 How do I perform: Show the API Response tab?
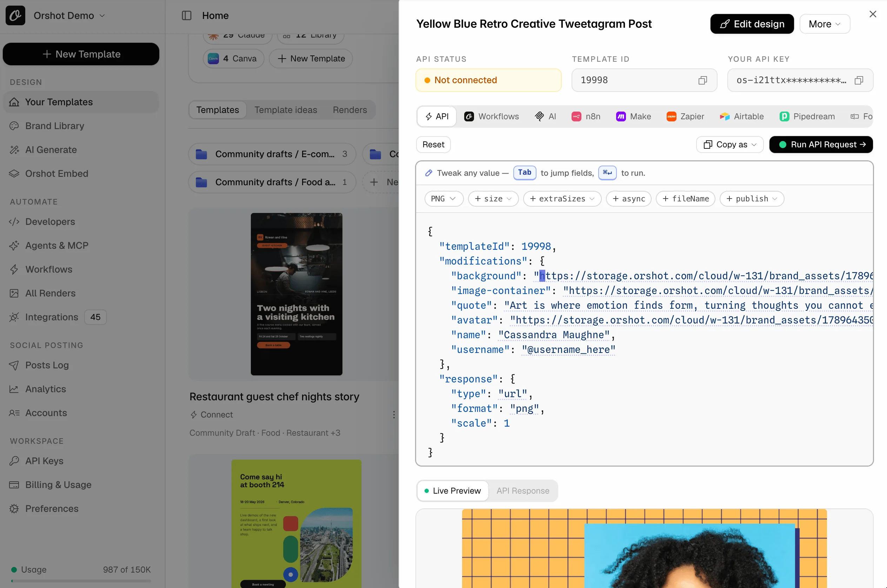(523, 491)
